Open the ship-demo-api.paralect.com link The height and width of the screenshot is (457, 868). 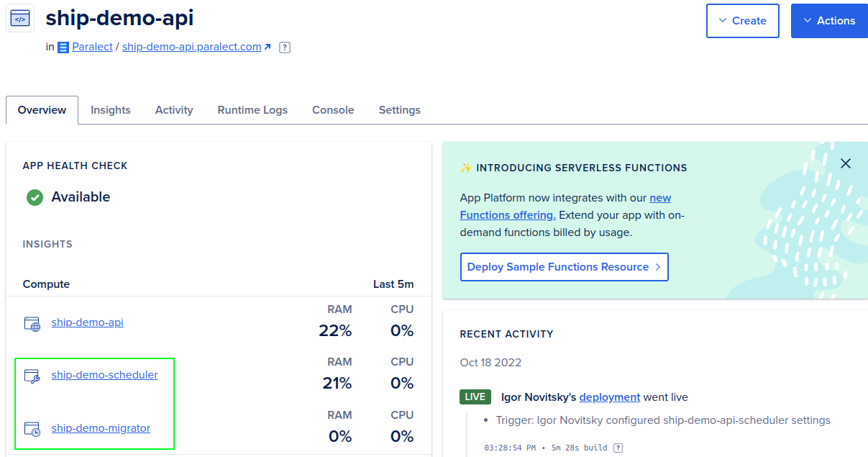point(192,47)
